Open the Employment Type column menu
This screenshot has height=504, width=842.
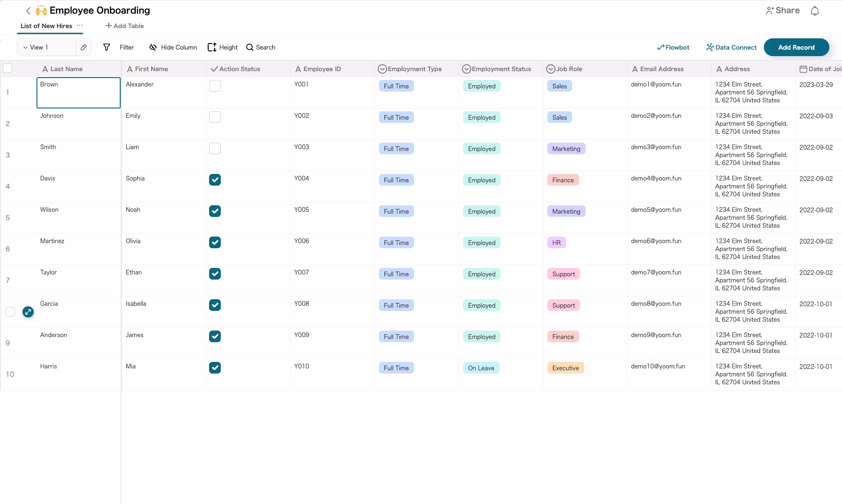[382, 69]
